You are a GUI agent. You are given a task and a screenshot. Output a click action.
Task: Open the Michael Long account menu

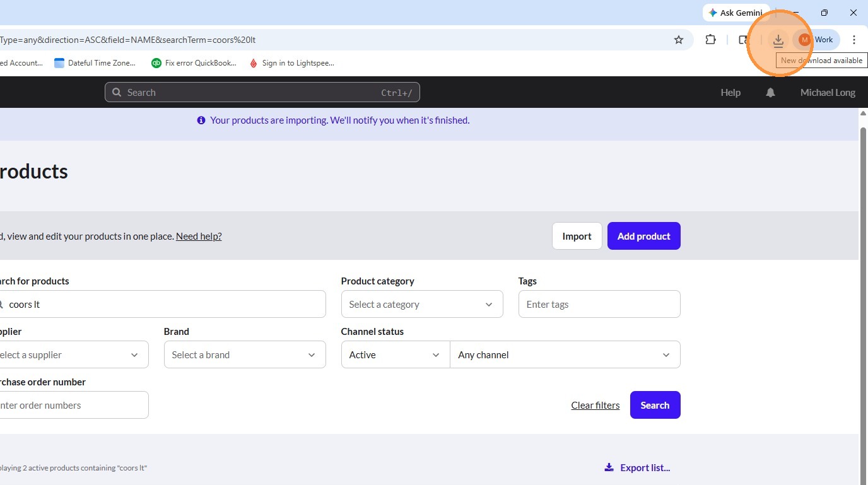pos(828,93)
